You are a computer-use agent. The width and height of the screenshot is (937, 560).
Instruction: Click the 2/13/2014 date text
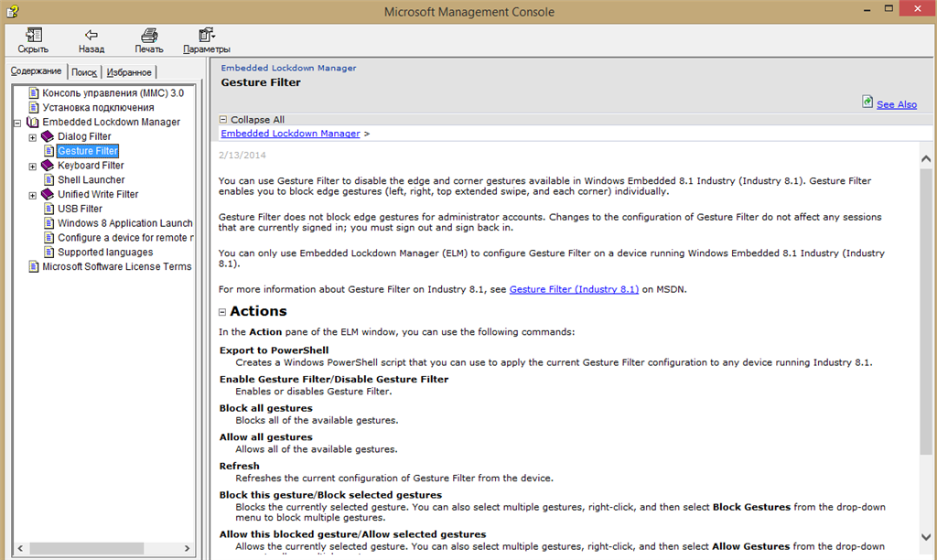tap(242, 156)
